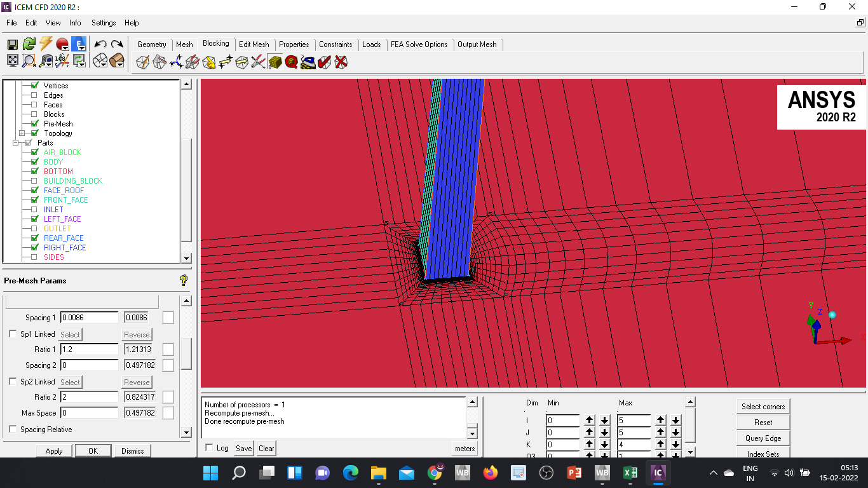Image resolution: width=868 pixels, height=488 pixels.
Task: Click the message window scroll up arrow
Action: [x=472, y=402]
